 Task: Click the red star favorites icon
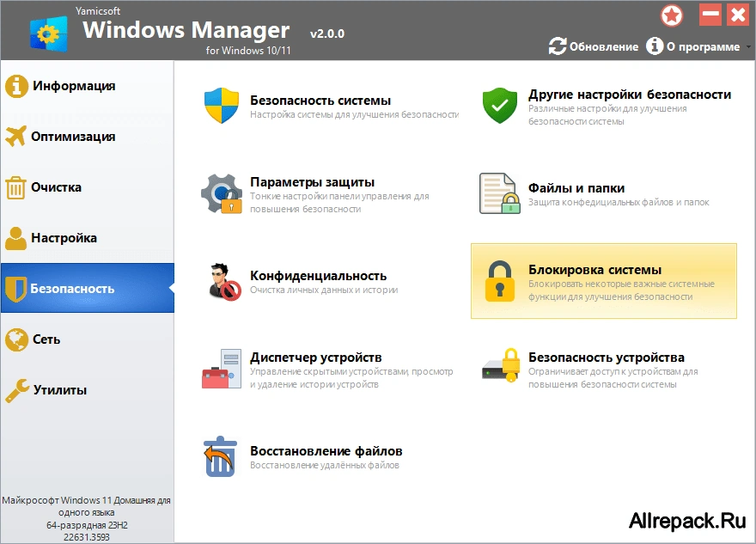(672, 16)
